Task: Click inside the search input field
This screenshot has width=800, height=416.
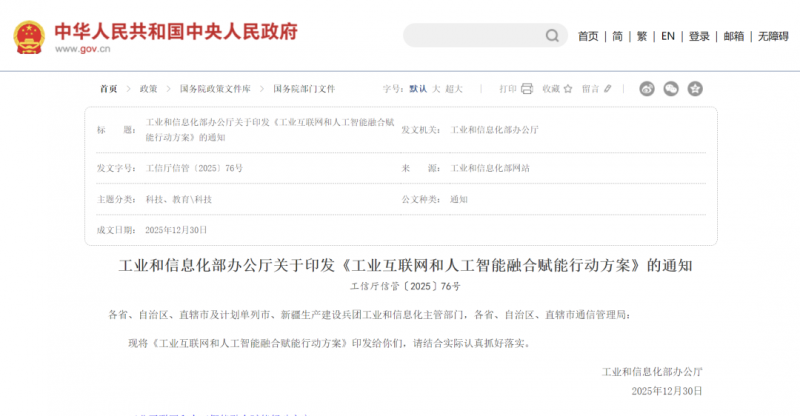Action: pyautogui.click(x=472, y=36)
